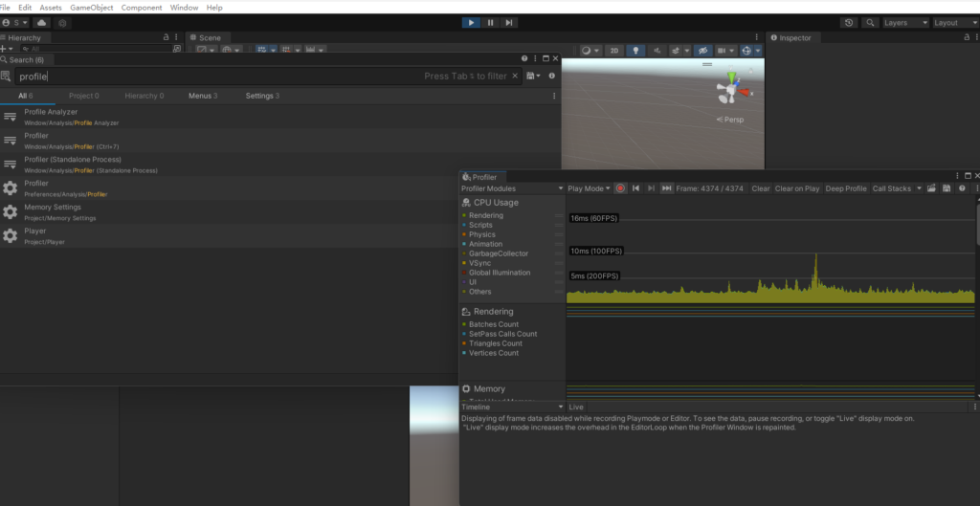Expand the Play Mode target dropdown
Image resolution: width=980 pixels, height=506 pixels.
coord(588,188)
